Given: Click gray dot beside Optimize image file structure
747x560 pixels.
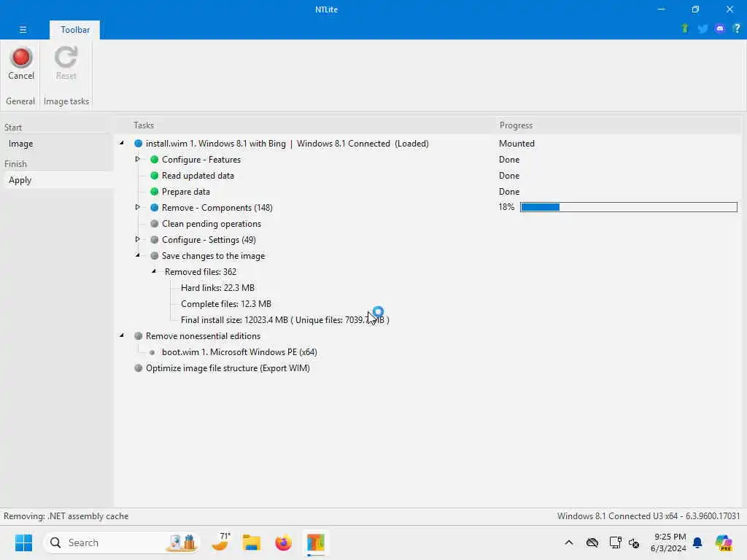Looking at the screenshot, I should pos(138,368).
